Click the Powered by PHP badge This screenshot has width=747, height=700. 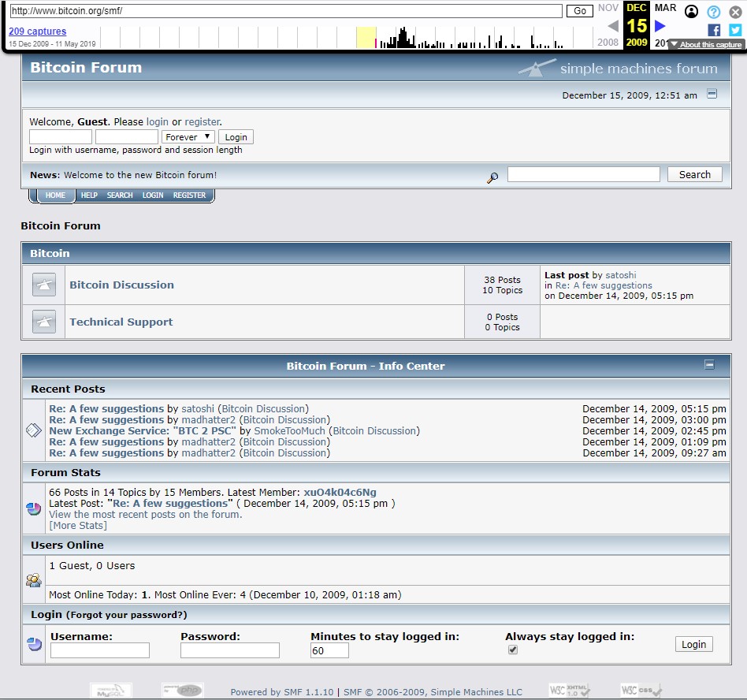[x=184, y=691]
